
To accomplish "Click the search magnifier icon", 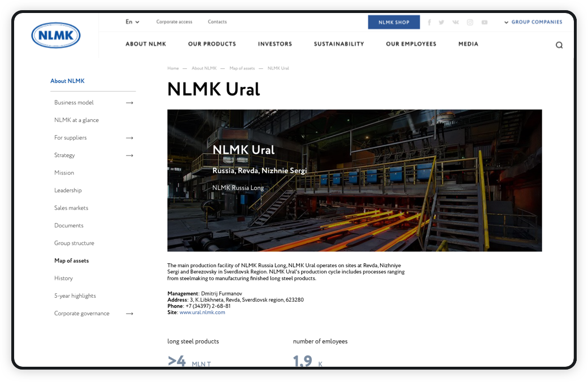I will [559, 45].
